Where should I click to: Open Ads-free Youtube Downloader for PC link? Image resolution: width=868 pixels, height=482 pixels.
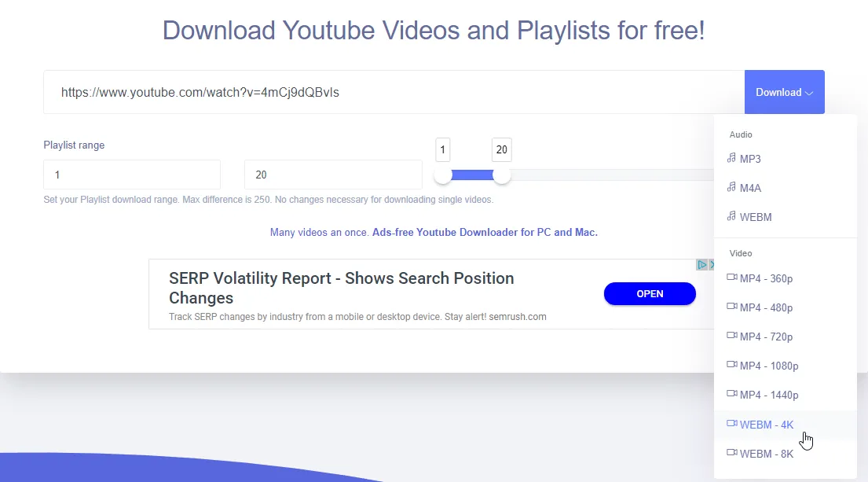click(485, 232)
